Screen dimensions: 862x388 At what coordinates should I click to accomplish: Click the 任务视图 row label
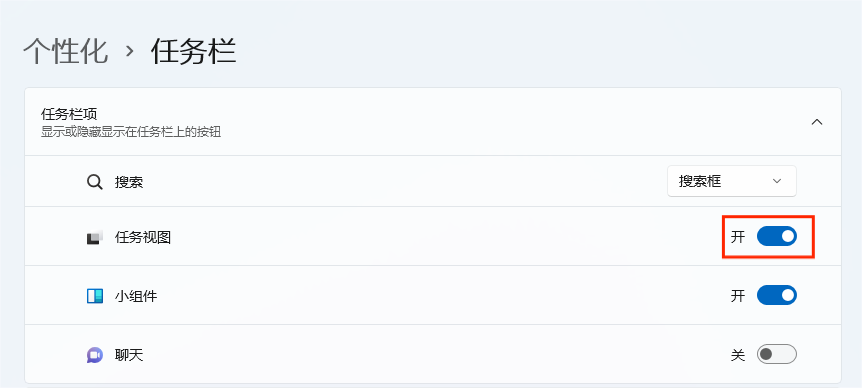coord(143,237)
